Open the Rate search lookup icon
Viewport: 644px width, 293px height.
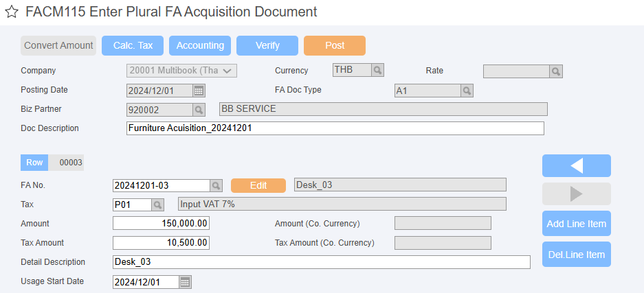[x=556, y=71]
